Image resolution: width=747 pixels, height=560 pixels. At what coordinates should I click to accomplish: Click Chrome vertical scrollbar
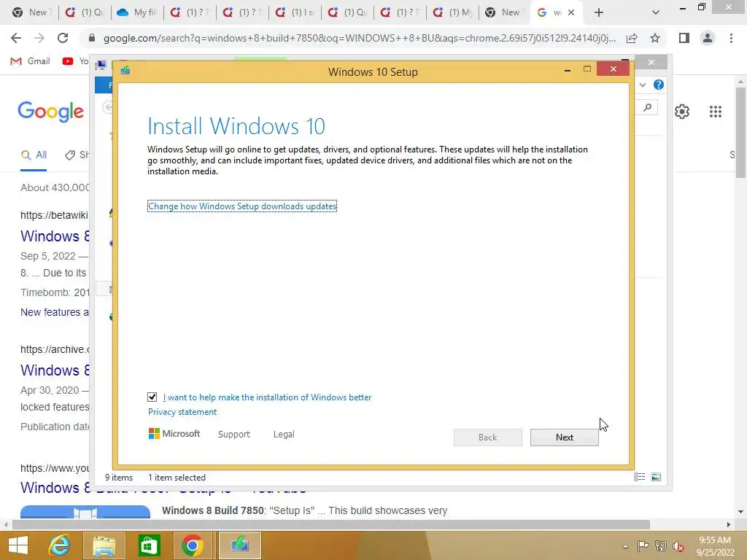click(741, 133)
